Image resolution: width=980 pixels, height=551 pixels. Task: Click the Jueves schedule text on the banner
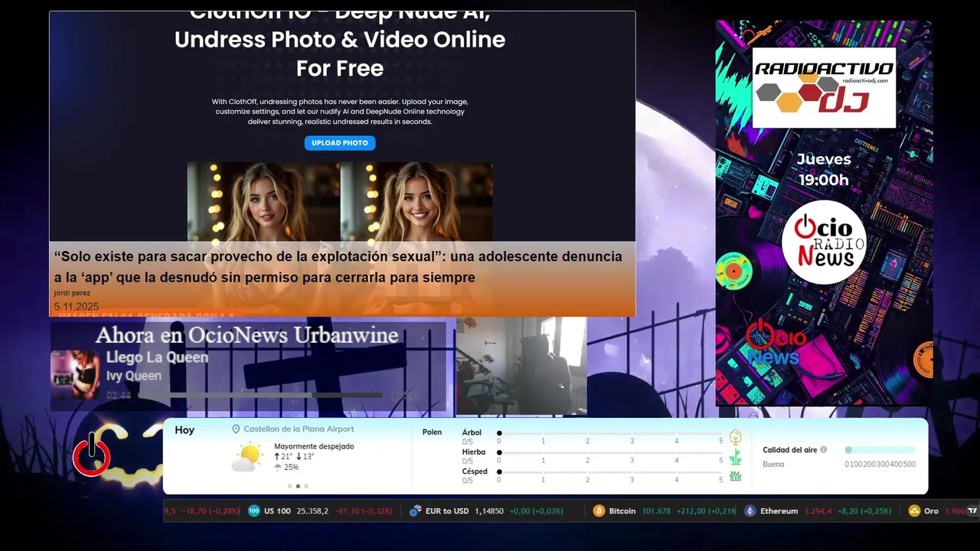click(824, 159)
